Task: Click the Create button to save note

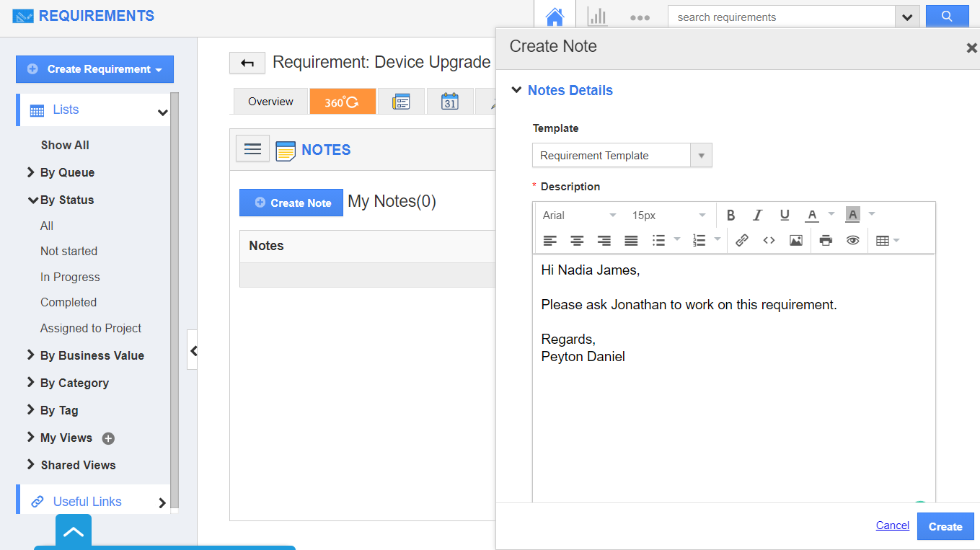Action: click(x=945, y=526)
